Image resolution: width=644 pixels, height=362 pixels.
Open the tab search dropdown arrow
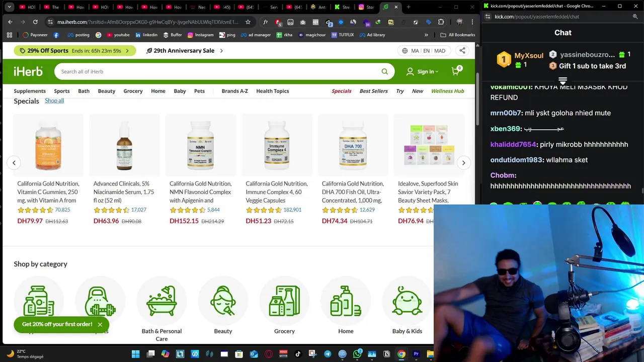(9, 7)
